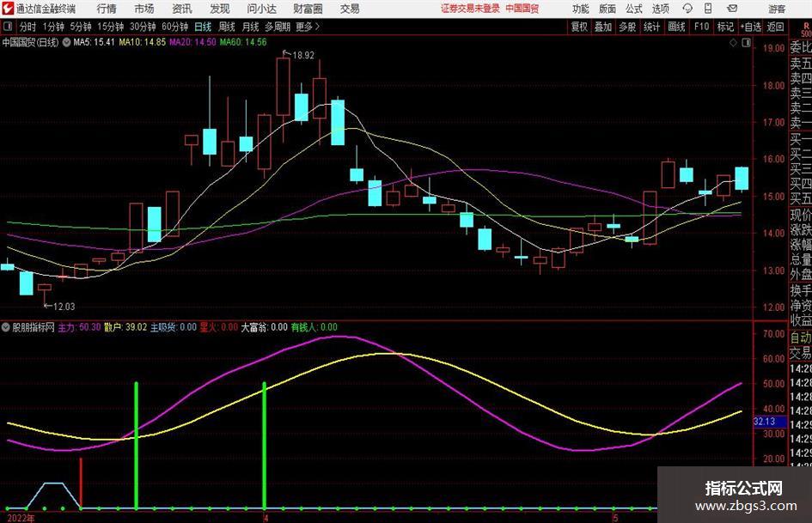Viewport: 812px width, 523px height.
Task: Toggle the side panel icon near the 19.00 label
Action: coord(746,43)
